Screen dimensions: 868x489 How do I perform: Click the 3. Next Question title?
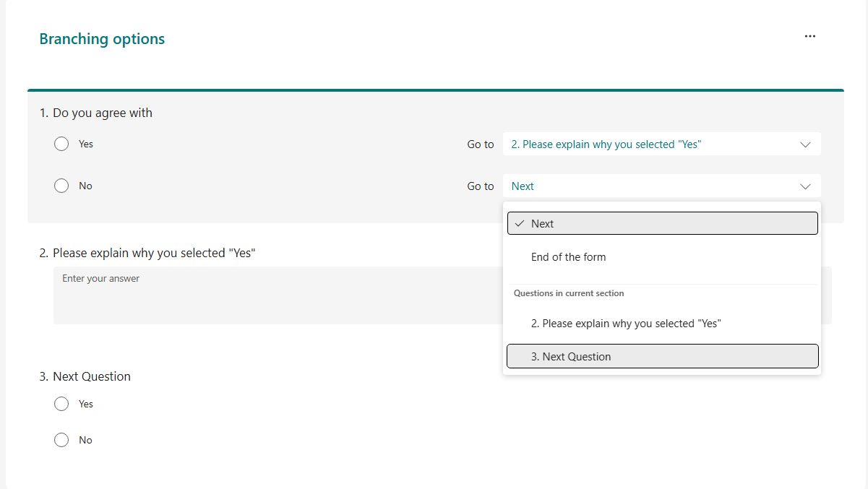point(85,376)
